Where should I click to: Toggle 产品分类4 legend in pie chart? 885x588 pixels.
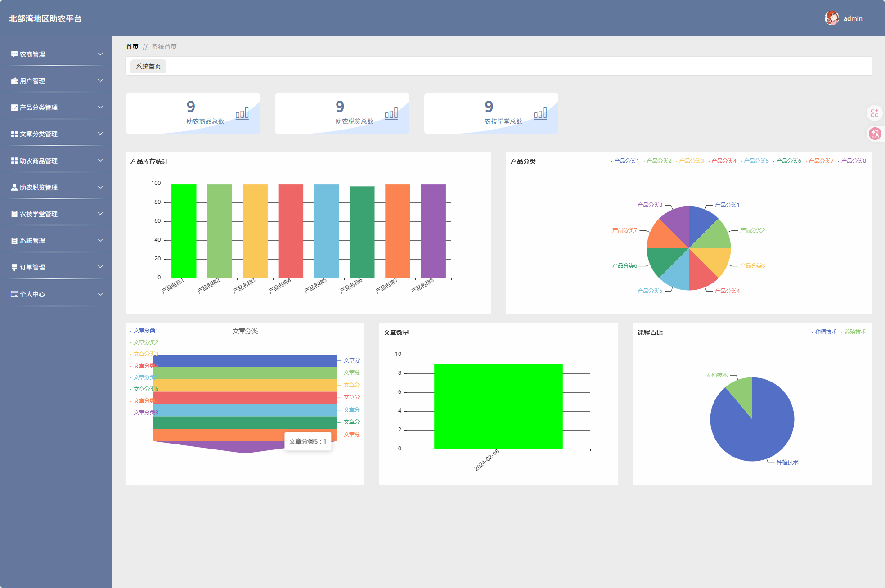click(x=722, y=161)
